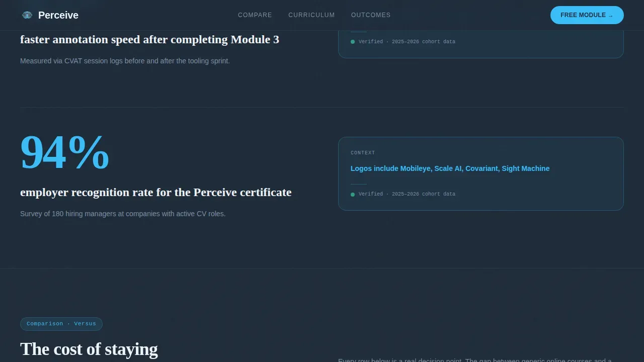Click the CONTEXT label in card
This screenshot has width=644, height=362.
click(x=363, y=153)
